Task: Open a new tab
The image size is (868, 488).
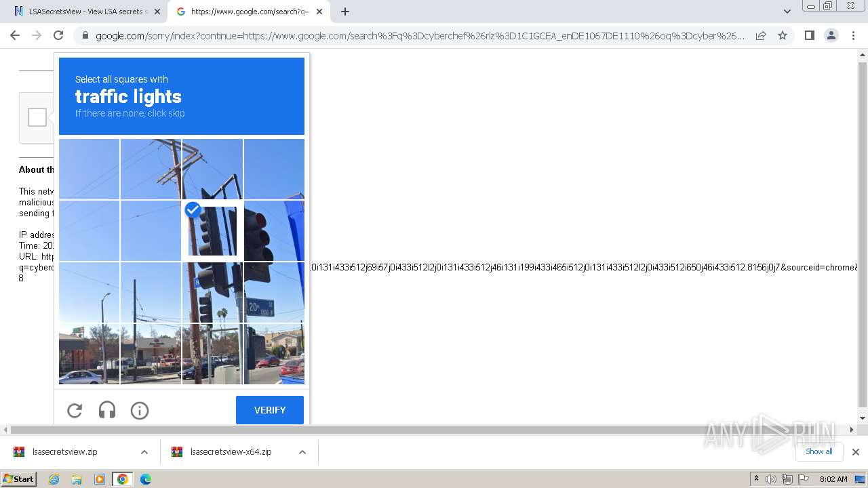Action: pyautogui.click(x=345, y=12)
